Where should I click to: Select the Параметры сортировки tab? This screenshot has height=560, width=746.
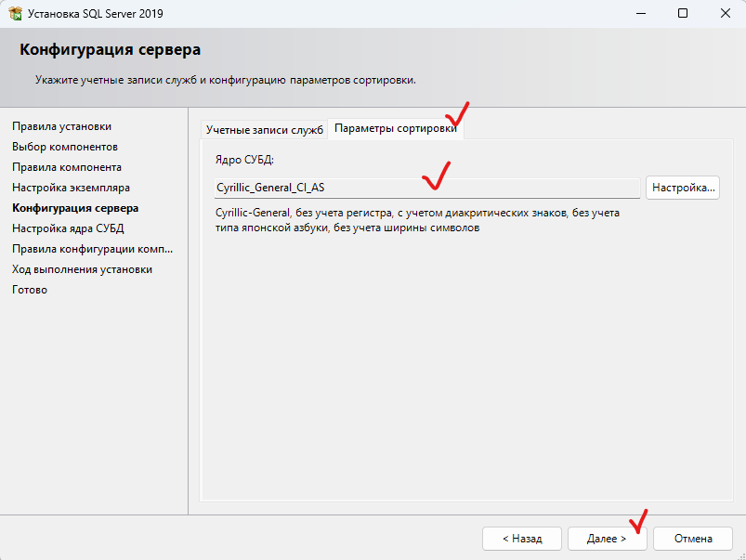396,128
